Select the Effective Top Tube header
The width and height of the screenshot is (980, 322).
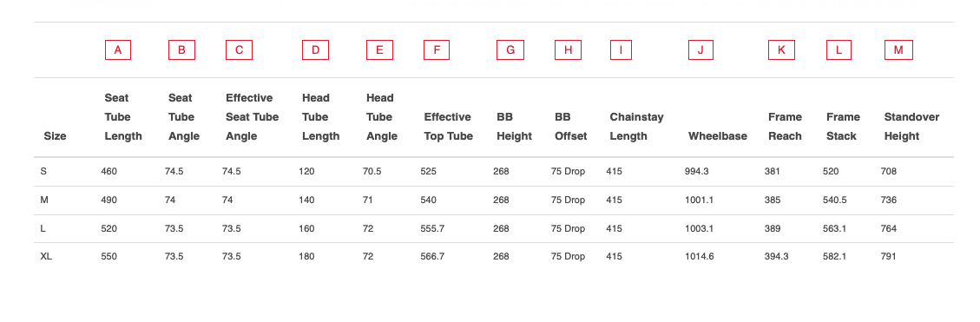(x=448, y=127)
